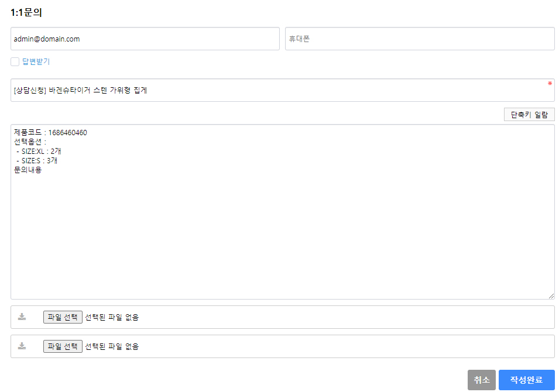
Task: Click the first attachment download icon
Action: [22, 317]
